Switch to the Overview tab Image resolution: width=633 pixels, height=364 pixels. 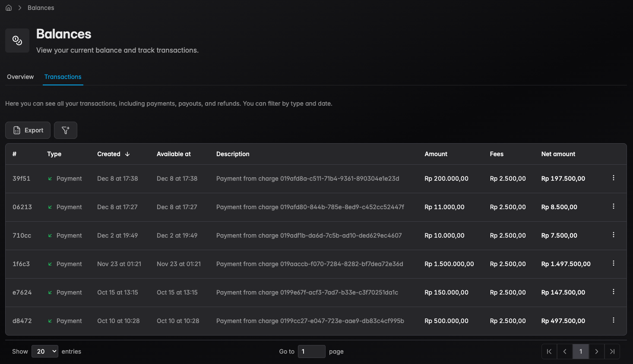coord(20,77)
